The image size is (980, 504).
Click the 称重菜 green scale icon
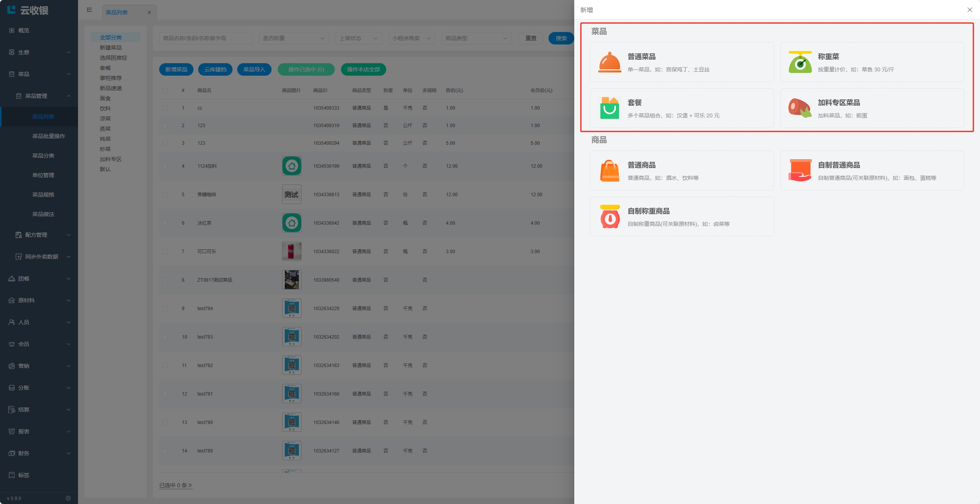pyautogui.click(x=800, y=62)
